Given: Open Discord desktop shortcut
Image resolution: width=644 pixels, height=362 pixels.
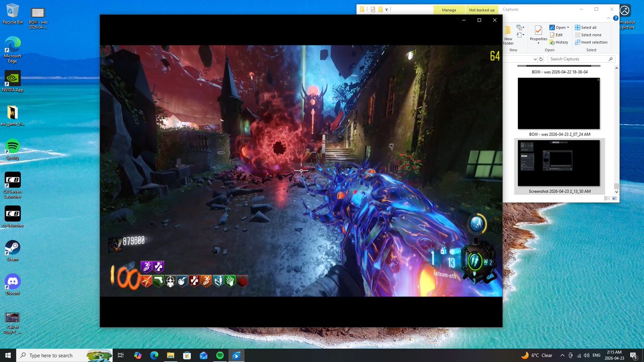Looking at the screenshot, I should pos(12,284).
